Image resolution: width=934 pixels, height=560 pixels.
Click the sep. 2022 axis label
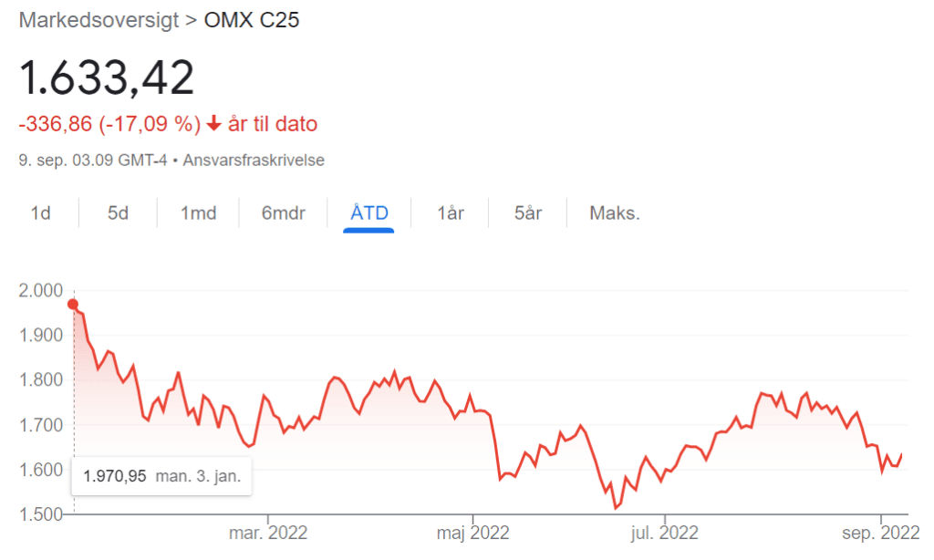coord(879,532)
